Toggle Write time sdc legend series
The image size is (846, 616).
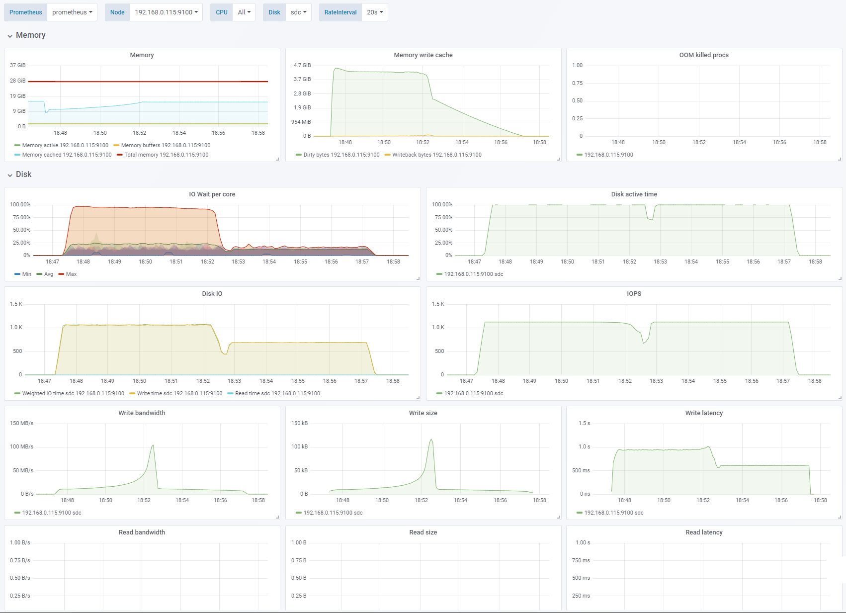click(x=180, y=394)
